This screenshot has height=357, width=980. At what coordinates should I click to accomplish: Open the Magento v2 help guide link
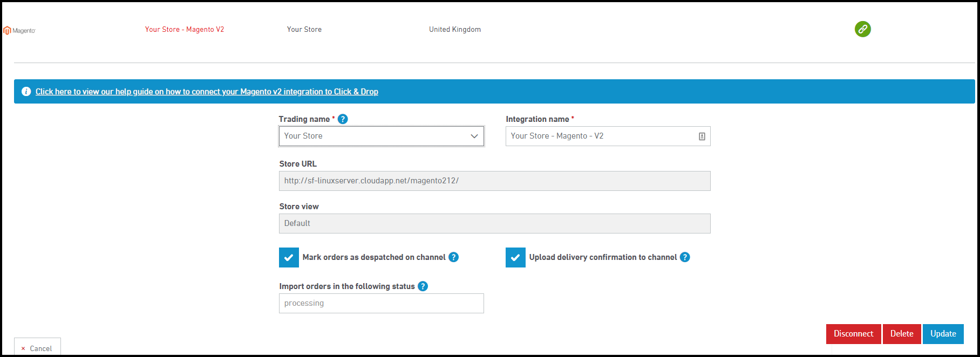coord(207,92)
